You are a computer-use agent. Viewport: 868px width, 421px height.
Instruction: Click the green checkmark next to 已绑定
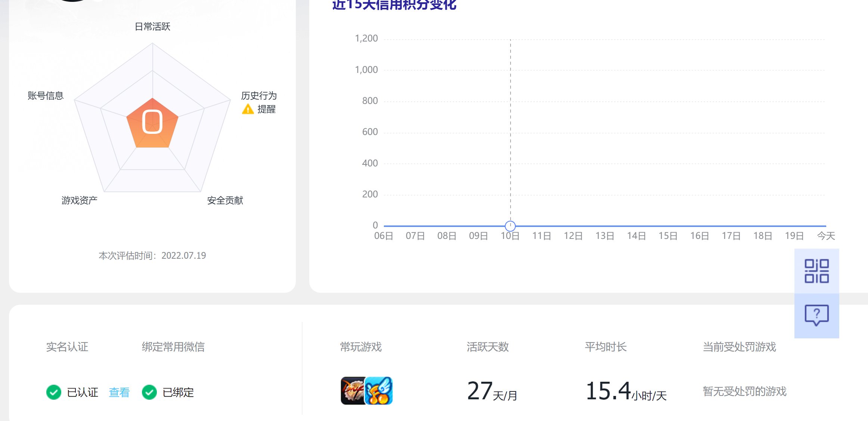(149, 393)
